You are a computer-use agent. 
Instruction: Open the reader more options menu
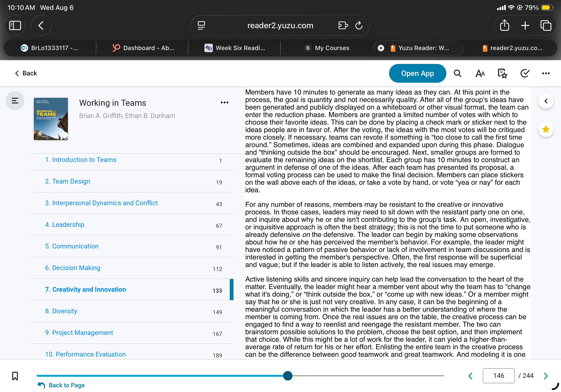545,73
